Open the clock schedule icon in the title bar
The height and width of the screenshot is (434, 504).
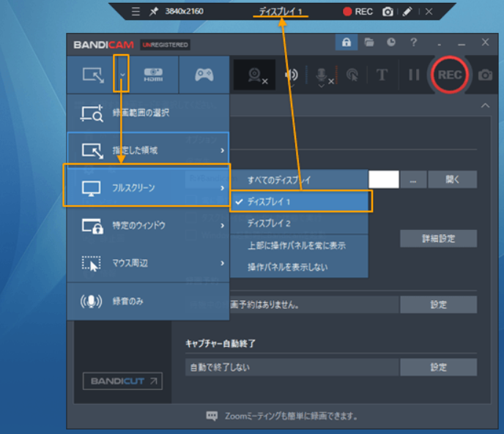pos(392,43)
